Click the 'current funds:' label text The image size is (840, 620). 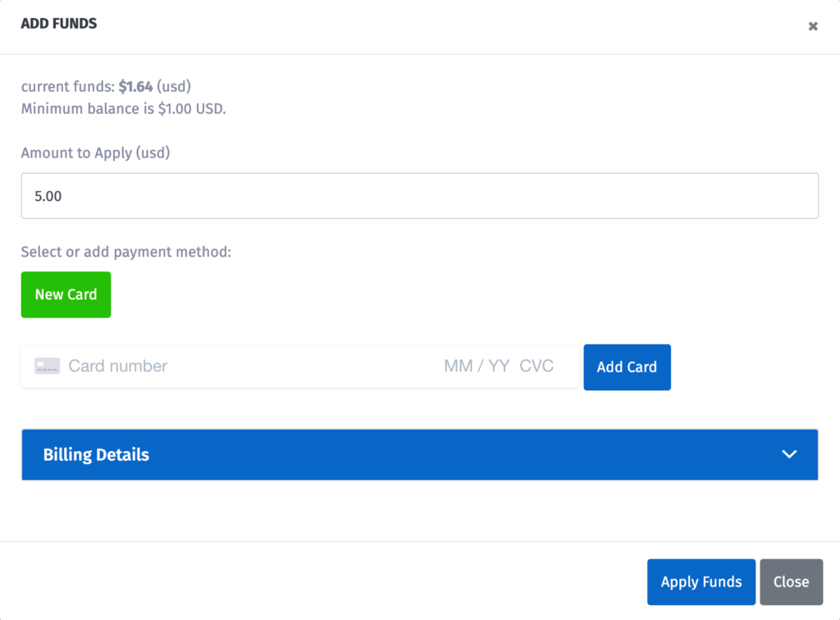(67, 86)
